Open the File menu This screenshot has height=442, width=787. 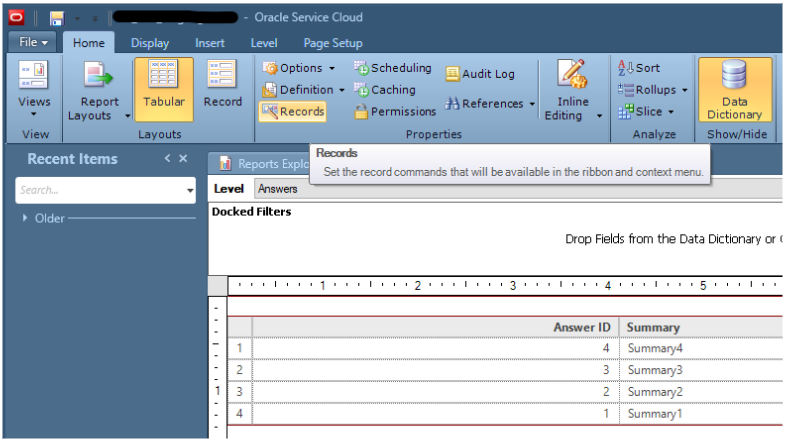33,42
